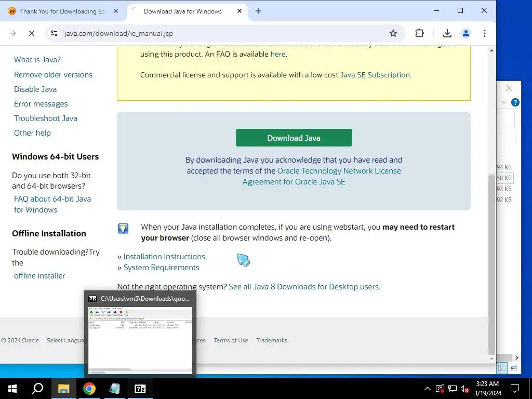Image resolution: width=532 pixels, height=399 pixels.
Task: Stop loading the page
Action: click(x=32, y=33)
